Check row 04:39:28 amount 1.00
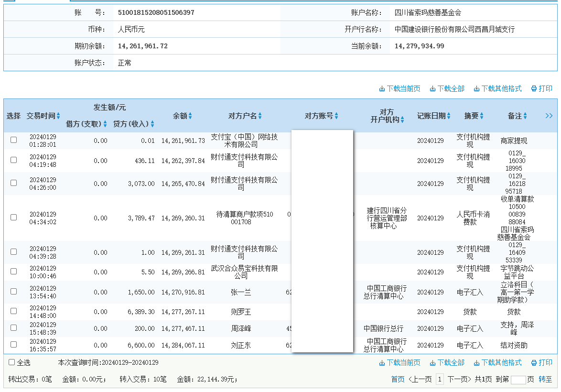This screenshot has height=392, width=561. pos(13,251)
